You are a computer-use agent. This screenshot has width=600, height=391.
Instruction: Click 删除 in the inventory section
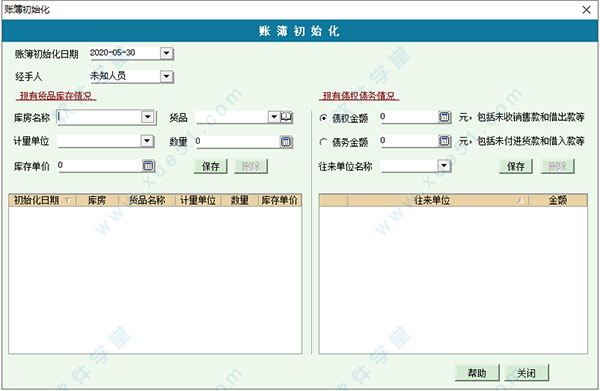pos(251,166)
